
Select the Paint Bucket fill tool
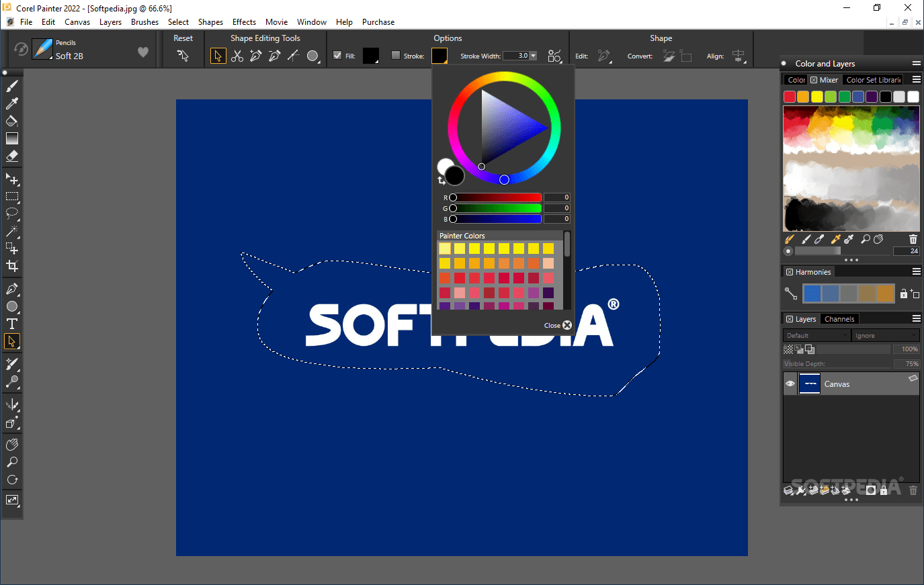[11, 121]
